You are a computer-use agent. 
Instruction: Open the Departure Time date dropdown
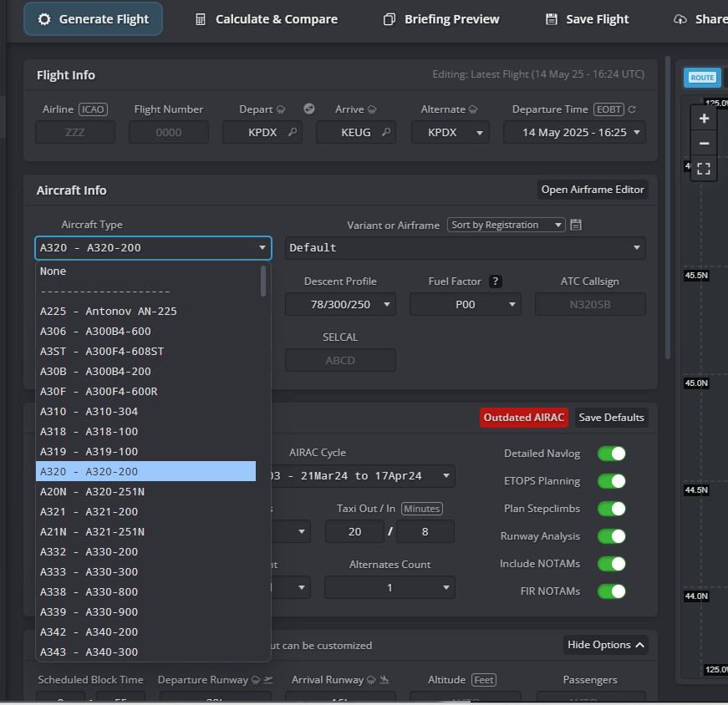[574, 132]
